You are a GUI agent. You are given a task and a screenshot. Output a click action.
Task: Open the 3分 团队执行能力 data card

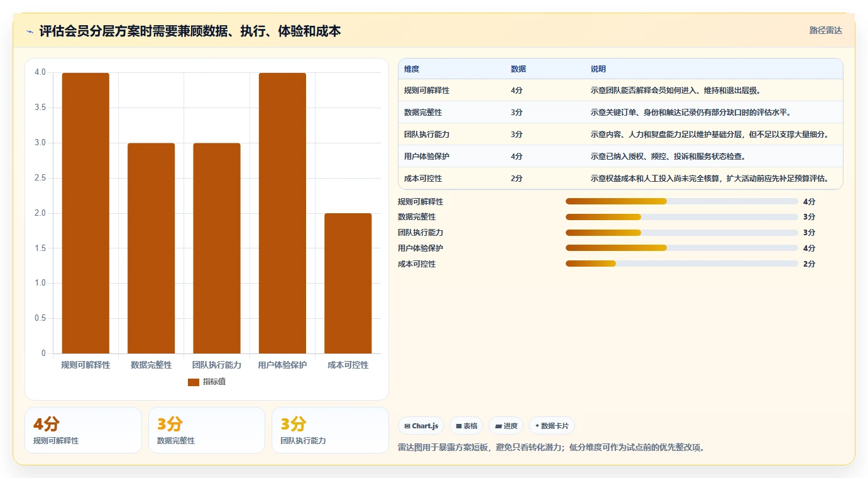click(x=330, y=430)
